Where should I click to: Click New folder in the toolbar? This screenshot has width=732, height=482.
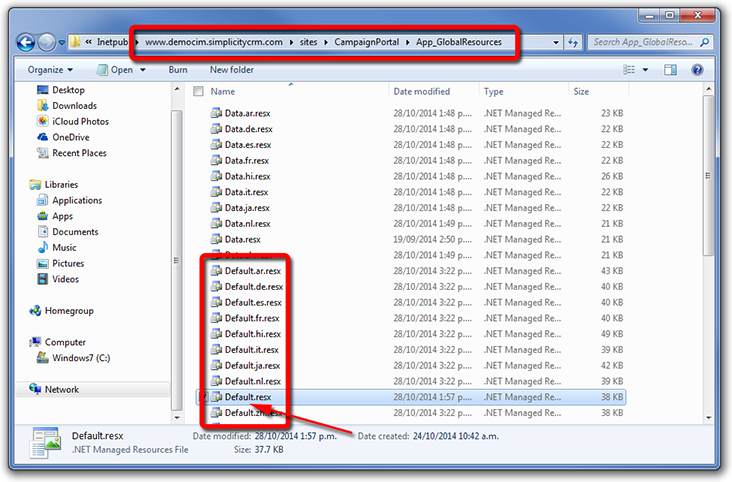(232, 70)
